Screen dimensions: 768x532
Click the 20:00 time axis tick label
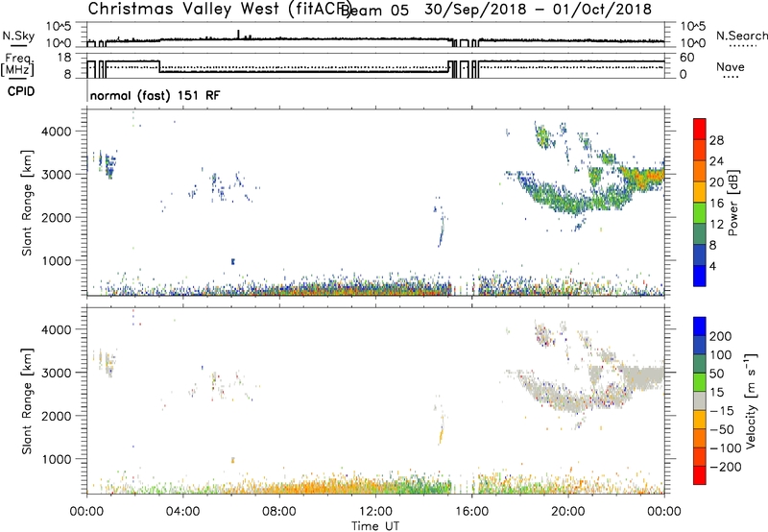(568, 512)
